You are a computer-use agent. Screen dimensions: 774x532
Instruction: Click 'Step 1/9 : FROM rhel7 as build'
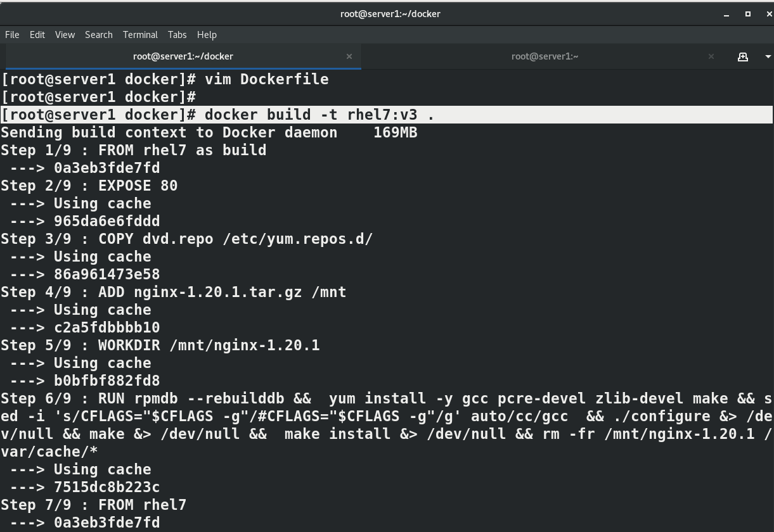pyautogui.click(x=134, y=150)
